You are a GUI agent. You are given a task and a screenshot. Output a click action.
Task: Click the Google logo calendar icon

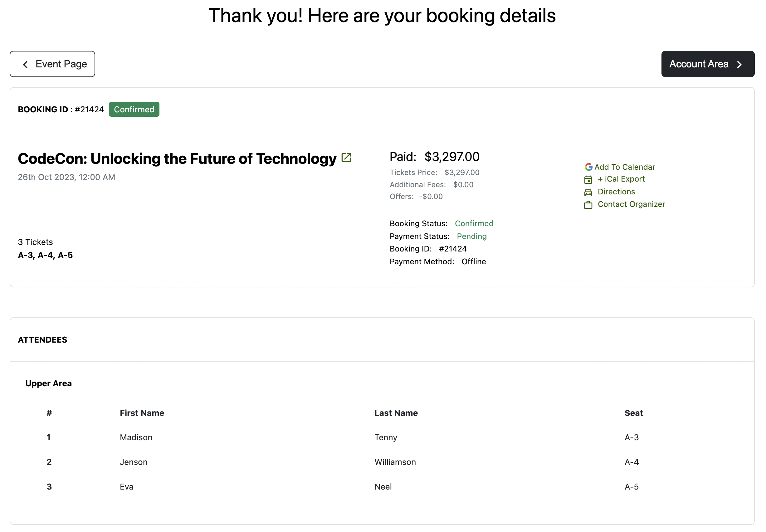pos(588,167)
